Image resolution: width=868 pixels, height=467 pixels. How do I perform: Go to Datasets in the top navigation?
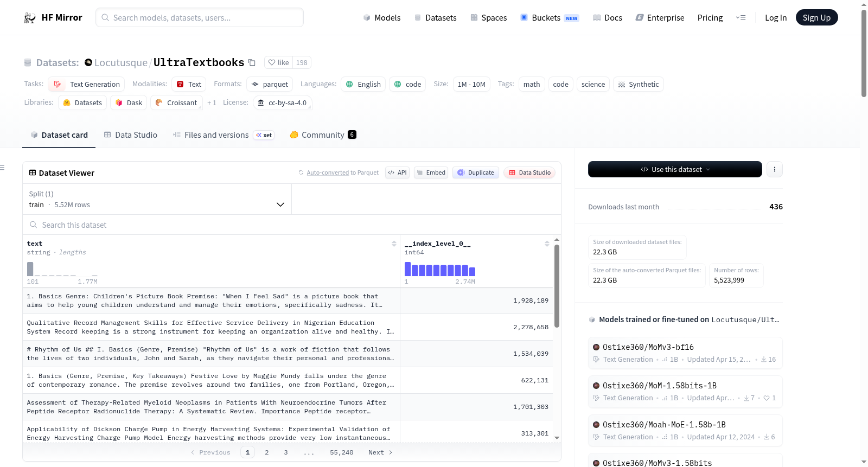tap(435, 18)
